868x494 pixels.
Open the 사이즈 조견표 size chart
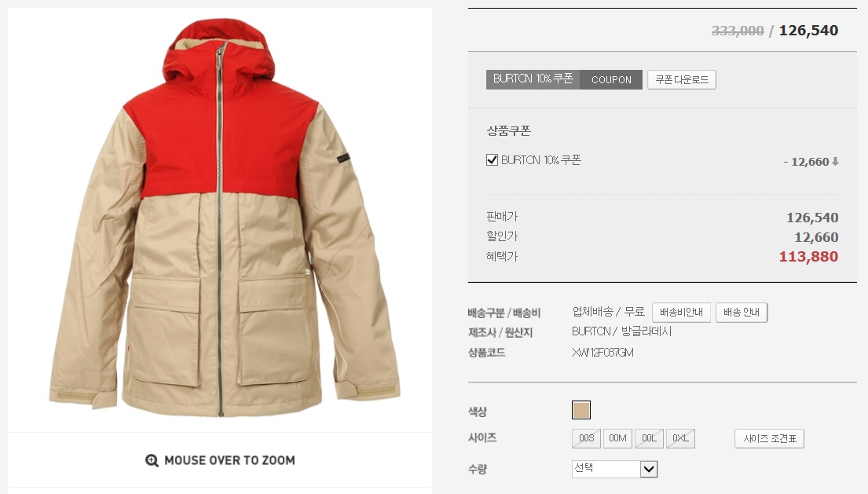770,439
